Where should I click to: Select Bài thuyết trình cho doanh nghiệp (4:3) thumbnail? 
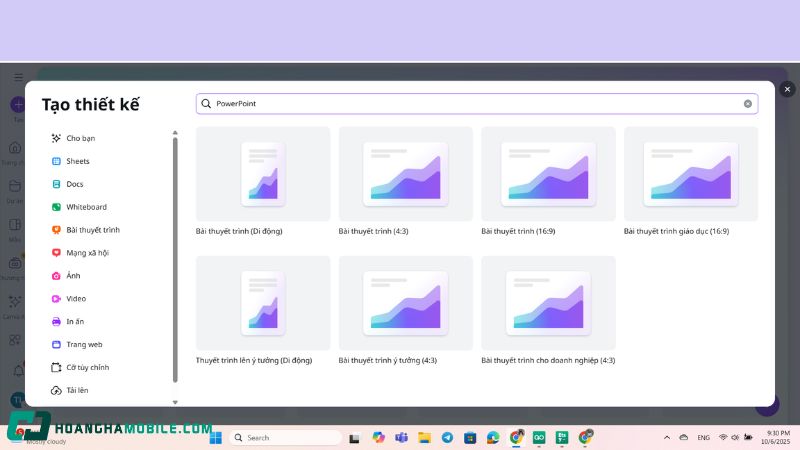point(548,303)
